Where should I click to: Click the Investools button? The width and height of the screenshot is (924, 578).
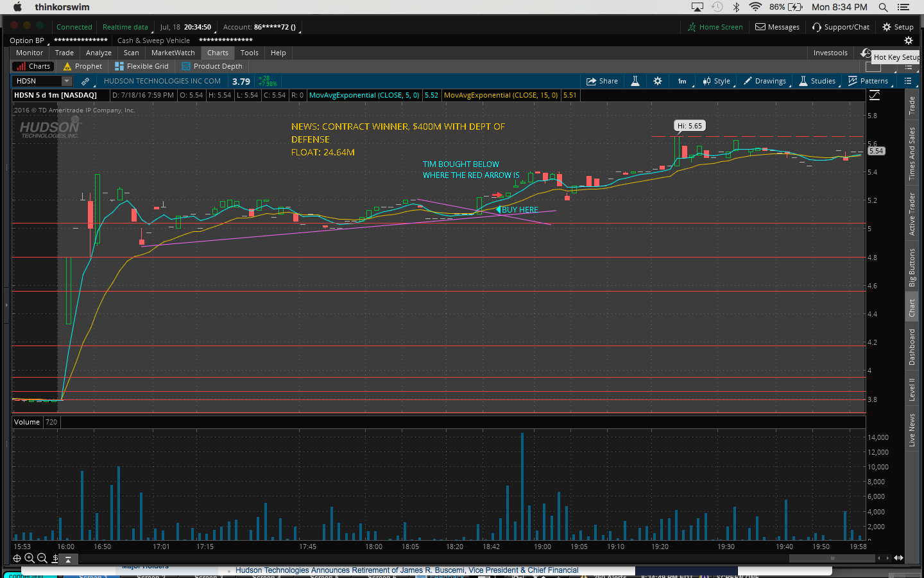[x=830, y=53]
